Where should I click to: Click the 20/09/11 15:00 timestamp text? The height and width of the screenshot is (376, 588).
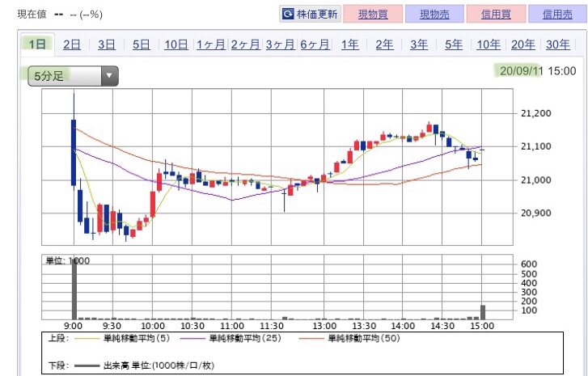(x=538, y=71)
